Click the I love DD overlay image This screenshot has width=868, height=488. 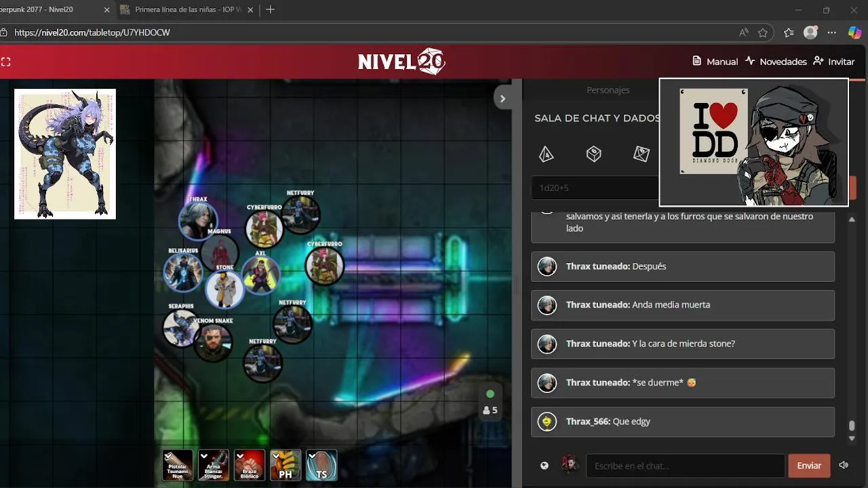click(x=753, y=142)
